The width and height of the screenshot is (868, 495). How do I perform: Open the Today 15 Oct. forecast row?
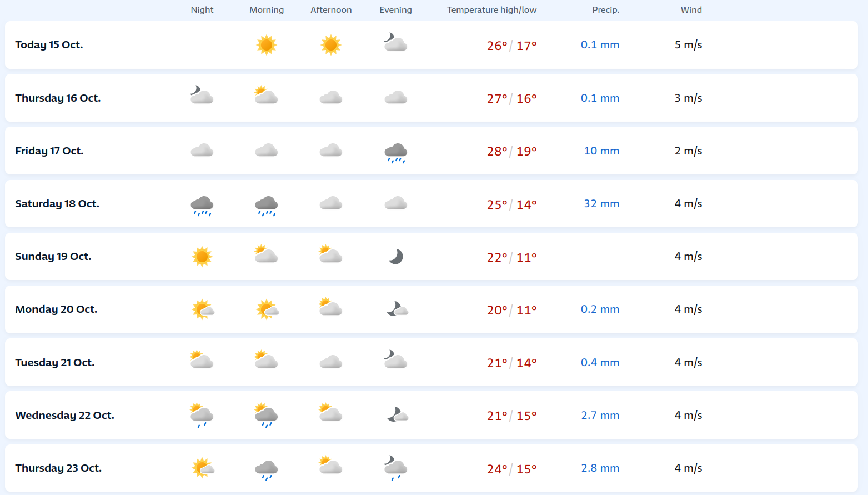(x=432, y=45)
